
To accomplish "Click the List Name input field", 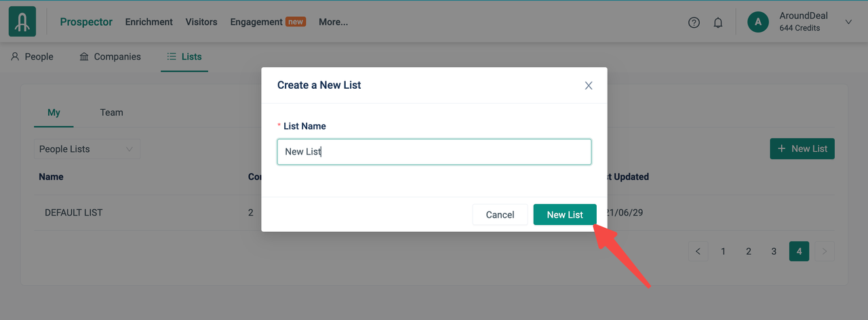I will point(434,152).
